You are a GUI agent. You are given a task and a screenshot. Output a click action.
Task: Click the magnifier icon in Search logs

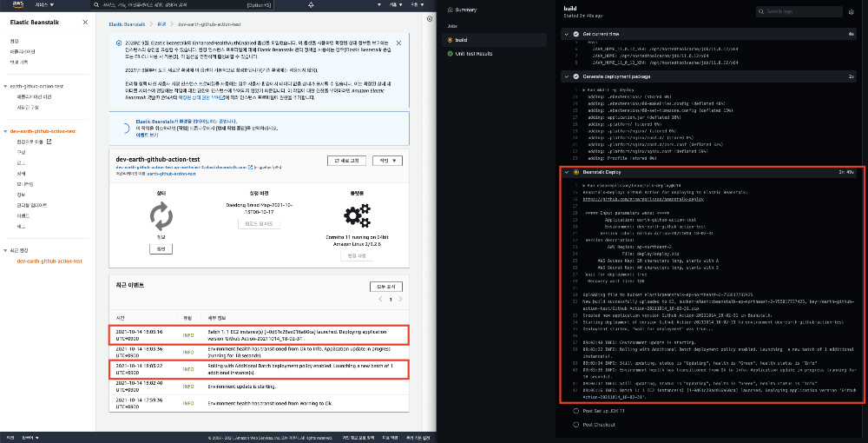point(762,11)
